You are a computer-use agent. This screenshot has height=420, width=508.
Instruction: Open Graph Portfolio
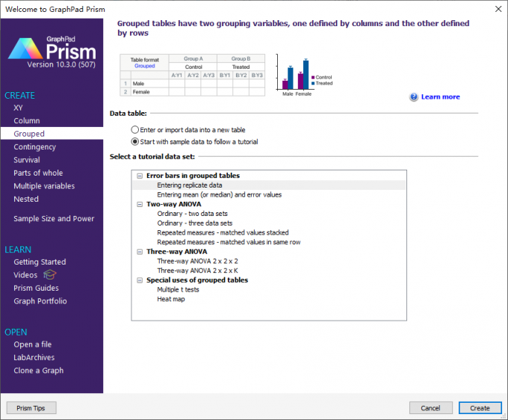click(40, 301)
